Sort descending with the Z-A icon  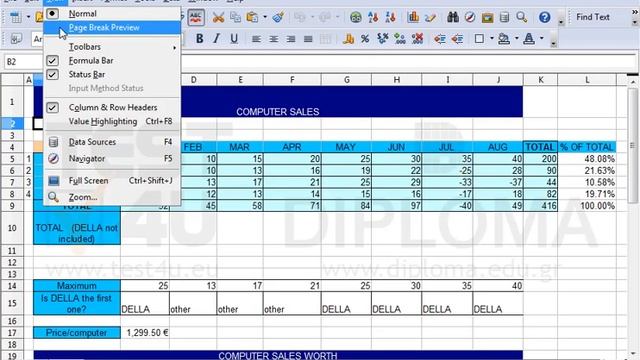[390, 17]
